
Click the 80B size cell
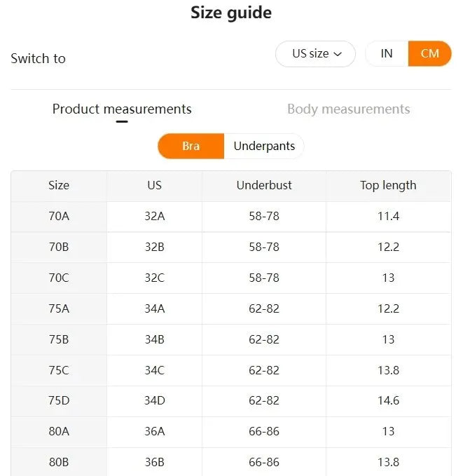tap(59, 463)
